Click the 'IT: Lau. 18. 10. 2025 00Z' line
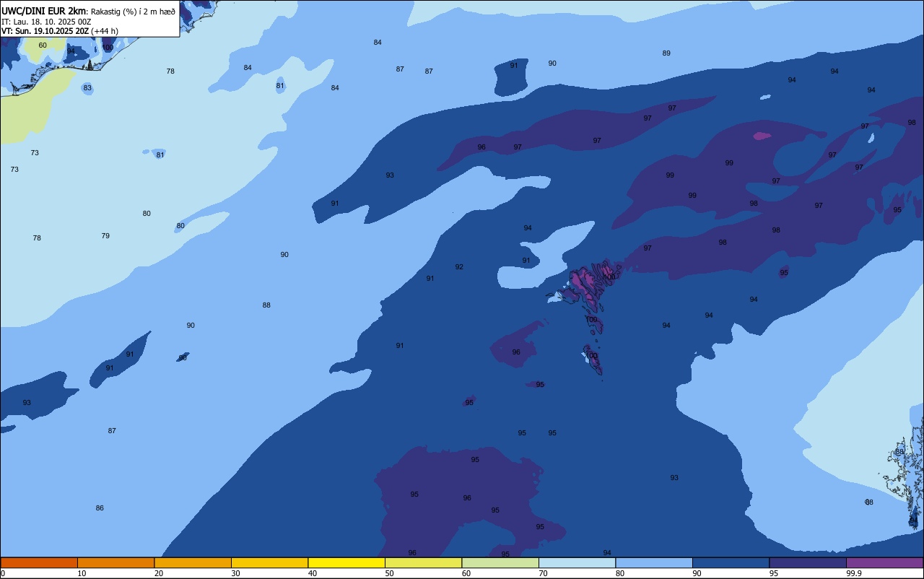Screen dimensions: 924x579 coord(46,21)
